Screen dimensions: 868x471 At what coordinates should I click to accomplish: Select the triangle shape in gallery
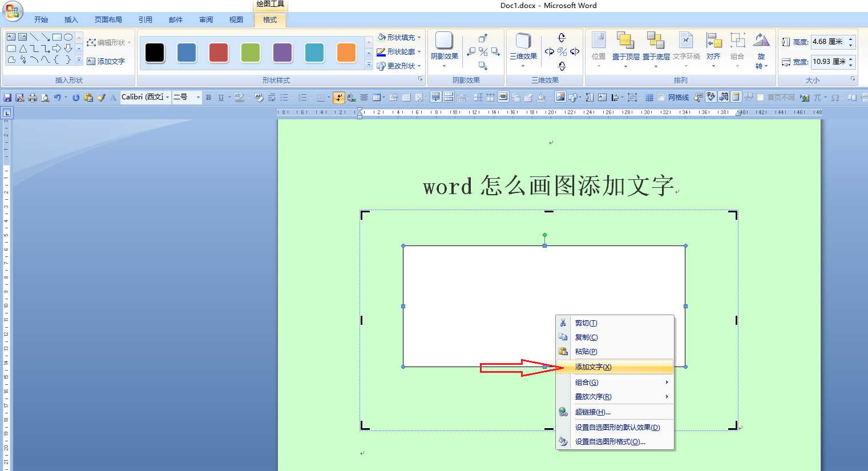23,49
